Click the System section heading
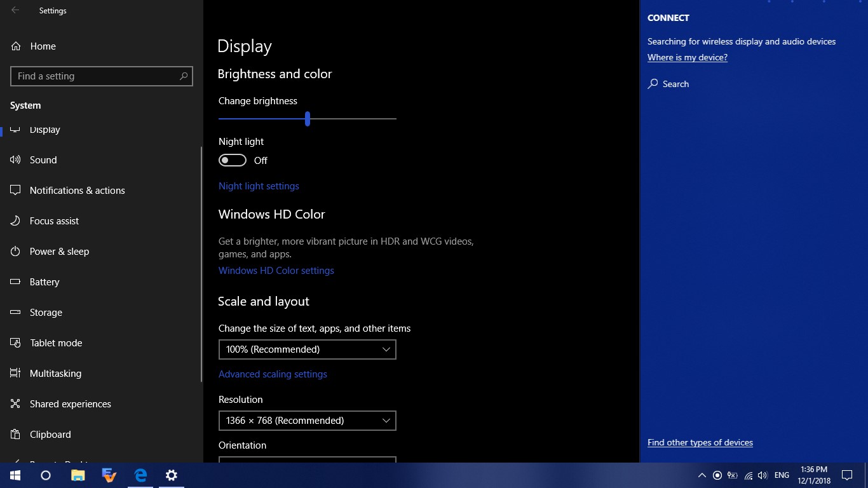868x488 pixels. point(25,105)
